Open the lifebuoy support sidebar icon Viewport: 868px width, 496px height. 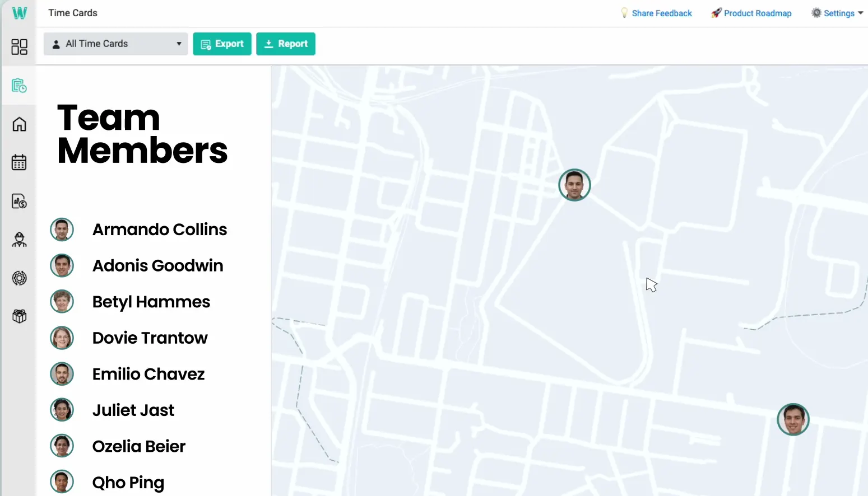point(19,278)
